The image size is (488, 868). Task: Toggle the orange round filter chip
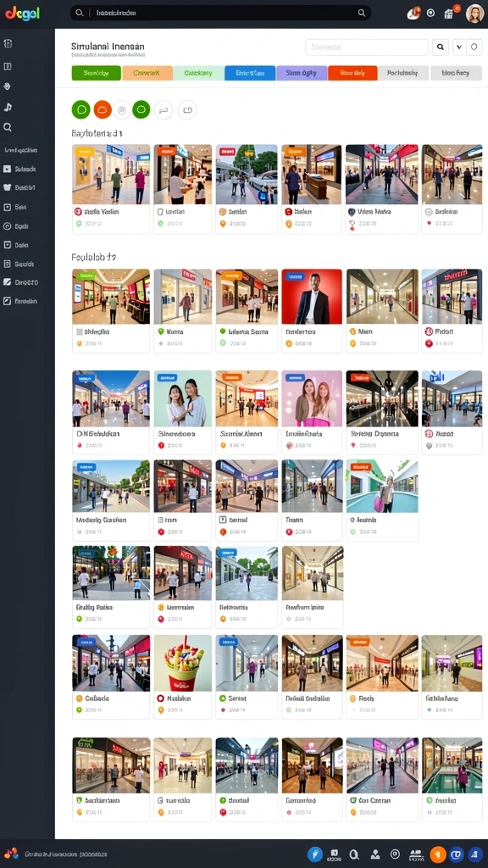103,109
